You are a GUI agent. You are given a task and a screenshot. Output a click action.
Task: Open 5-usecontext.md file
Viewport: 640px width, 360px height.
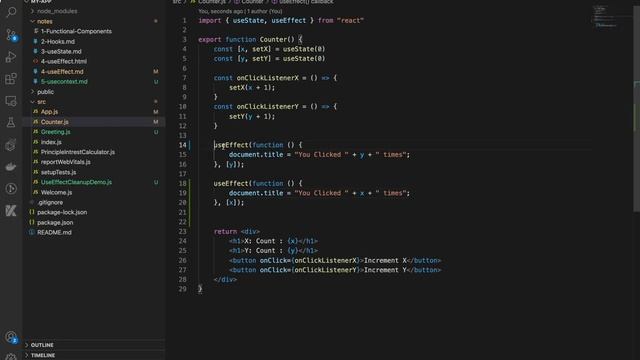(x=64, y=82)
